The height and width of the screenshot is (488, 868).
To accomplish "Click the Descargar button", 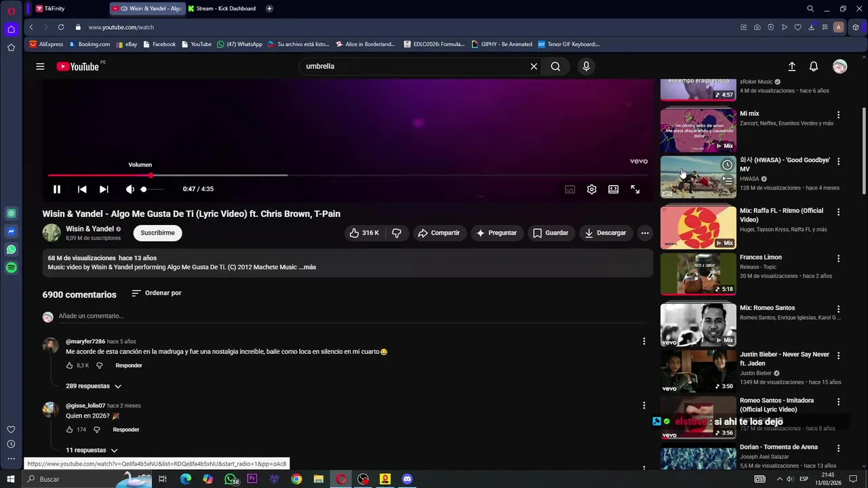I will [606, 233].
